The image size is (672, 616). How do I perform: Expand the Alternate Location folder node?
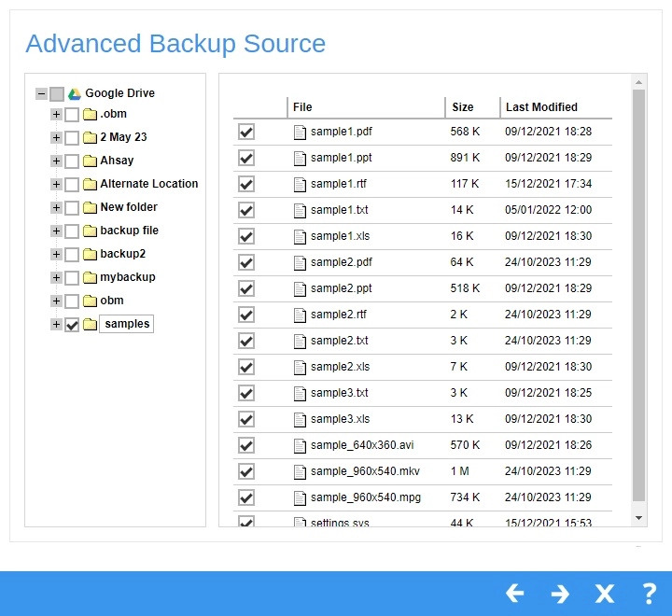pyautogui.click(x=56, y=184)
